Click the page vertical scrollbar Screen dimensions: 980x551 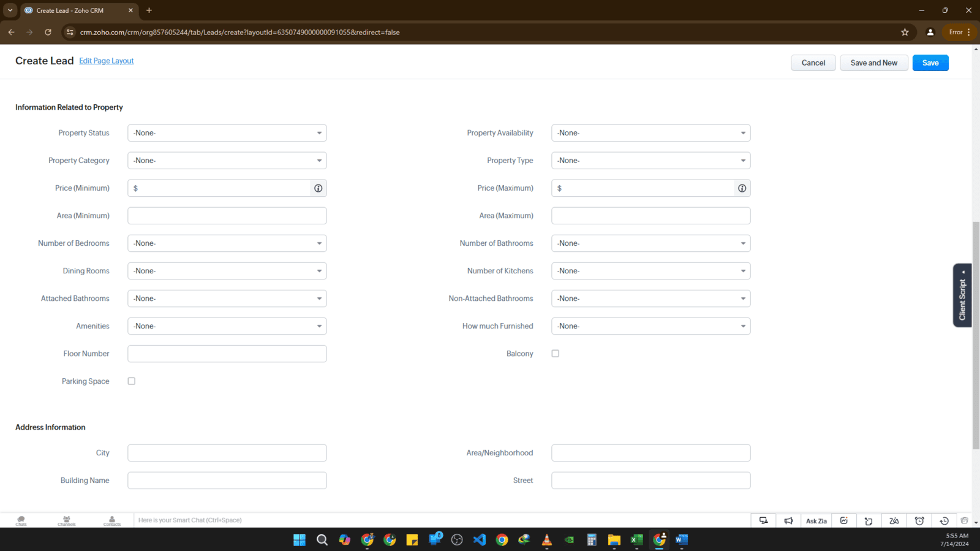[976, 335]
